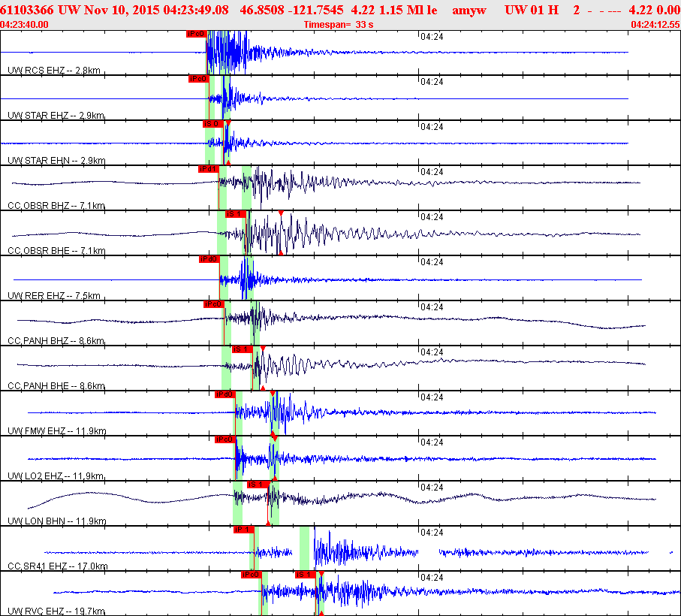This screenshot has width=681, height=616.
Task: Click the end time 04:24:12.55 label
Action: pos(655,25)
